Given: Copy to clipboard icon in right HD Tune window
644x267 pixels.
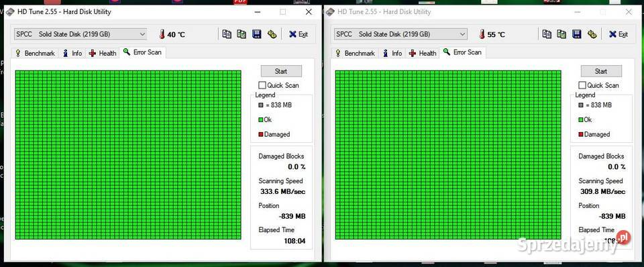Looking at the screenshot, I should tap(547, 34).
